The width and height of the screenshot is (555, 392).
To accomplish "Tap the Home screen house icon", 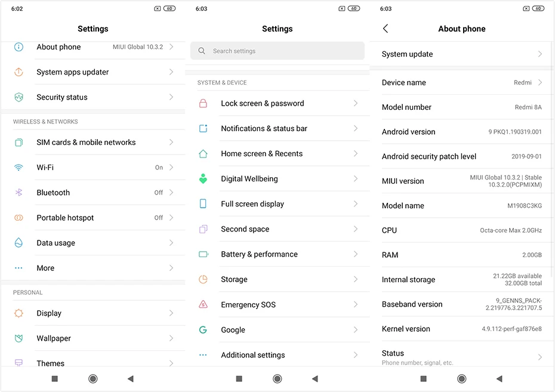I will (x=203, y=153).
